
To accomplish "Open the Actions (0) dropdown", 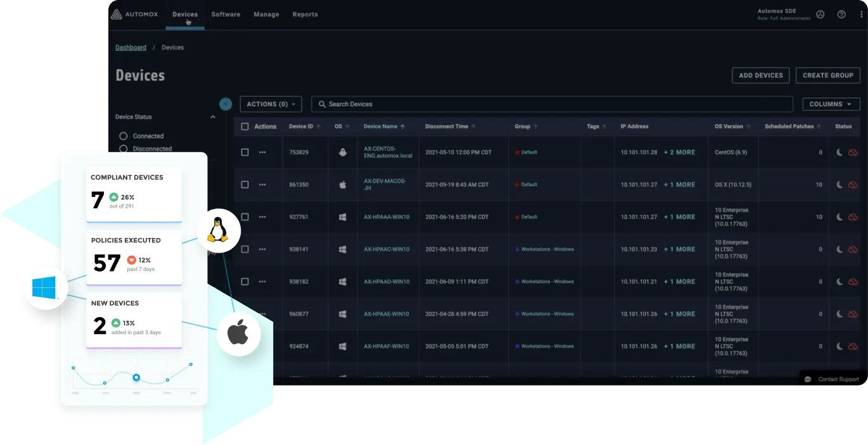I will click(271, 104).
